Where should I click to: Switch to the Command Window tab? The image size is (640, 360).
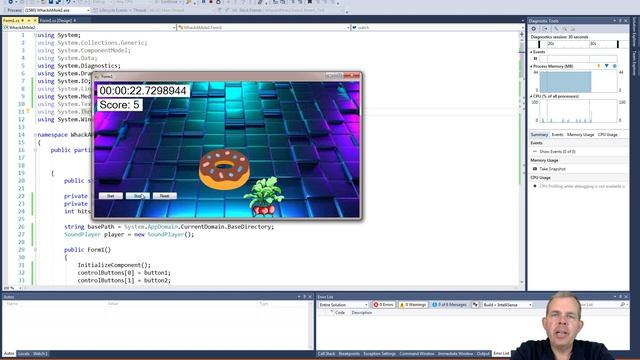tap(417, 353)
